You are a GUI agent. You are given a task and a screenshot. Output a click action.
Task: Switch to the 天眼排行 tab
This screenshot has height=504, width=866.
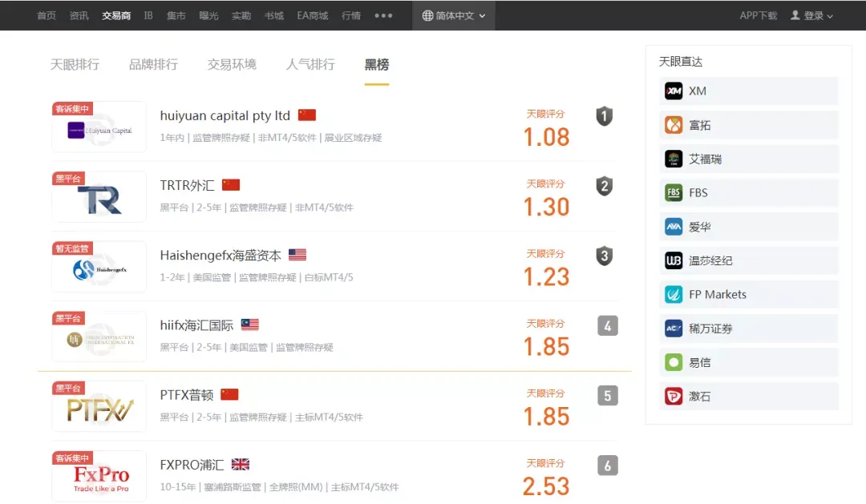tap(75, 65)
